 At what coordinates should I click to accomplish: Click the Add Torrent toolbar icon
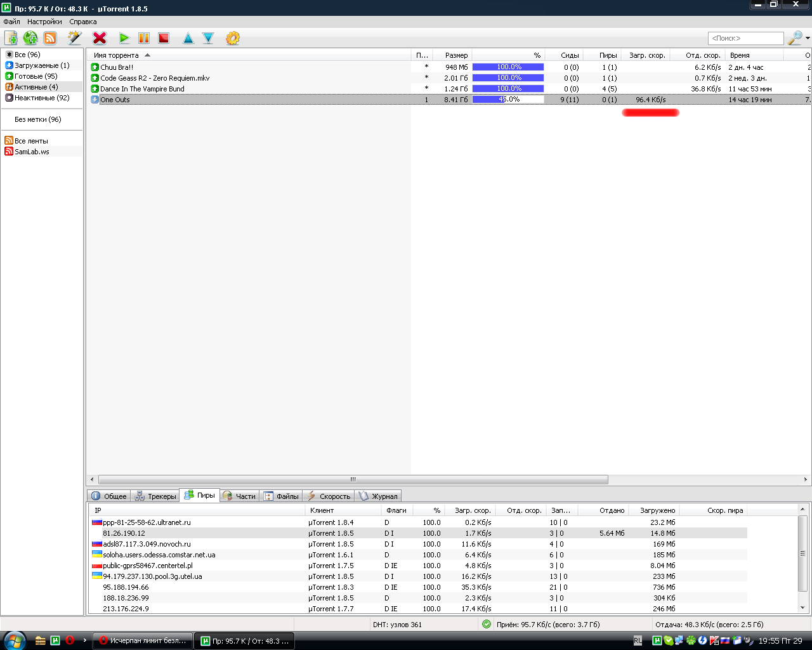tap(11, 38)
